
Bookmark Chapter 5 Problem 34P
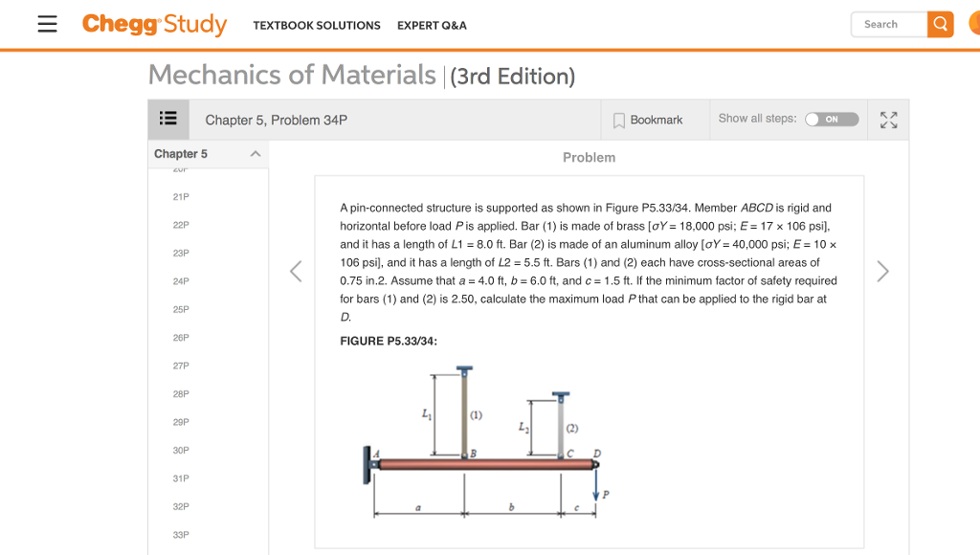click(x=655, y=119)
